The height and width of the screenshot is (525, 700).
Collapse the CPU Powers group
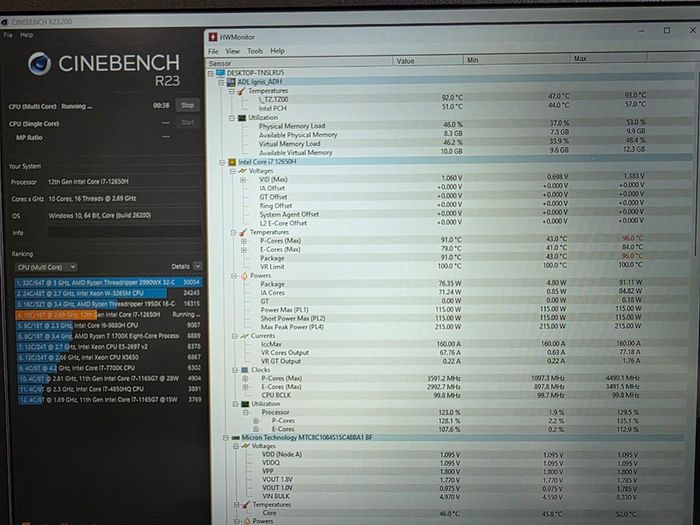click(x=234, y=276)
